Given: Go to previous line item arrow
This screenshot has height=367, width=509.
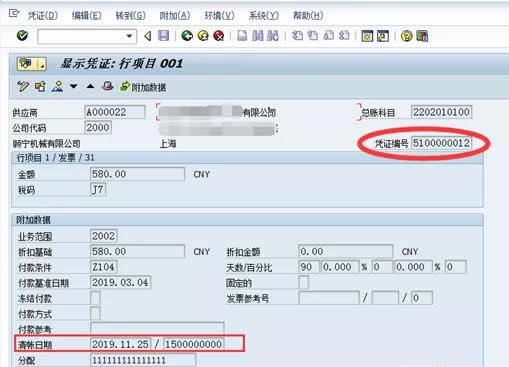Looking at the screenshot, I should point(90,86).
